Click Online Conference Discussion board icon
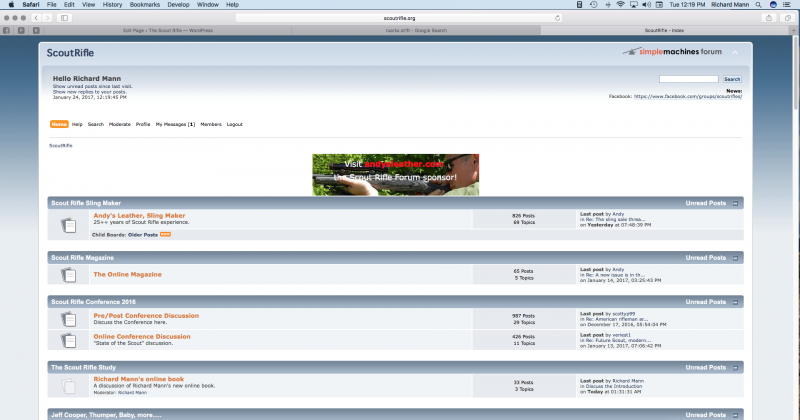The height and width of the screenshot is (420, 800). 68,340
